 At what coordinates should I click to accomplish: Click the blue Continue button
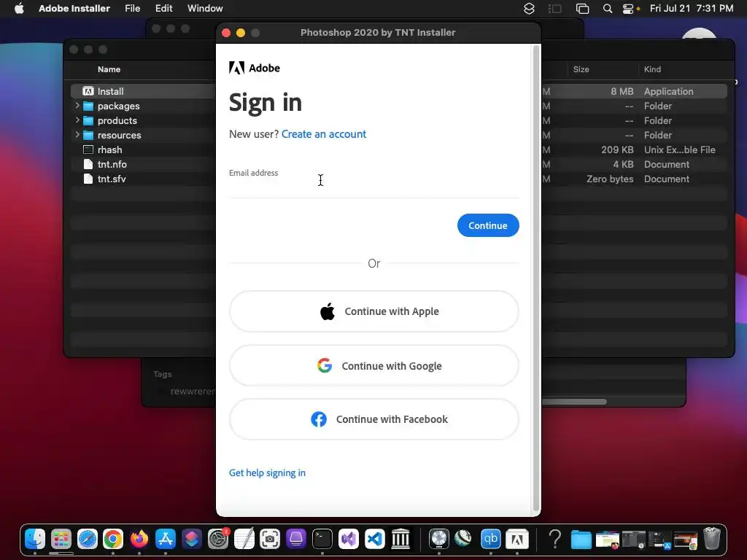click(488, 225)
